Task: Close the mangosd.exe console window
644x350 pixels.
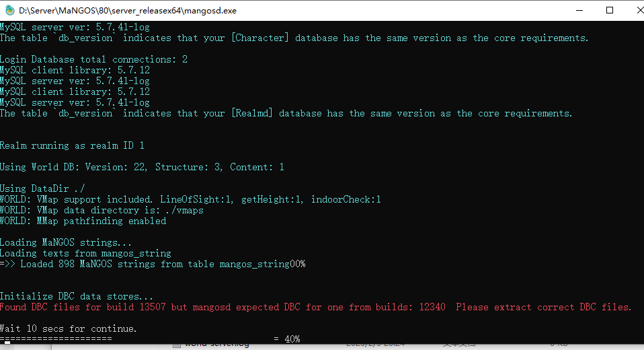Action: [x=639, y=10]
